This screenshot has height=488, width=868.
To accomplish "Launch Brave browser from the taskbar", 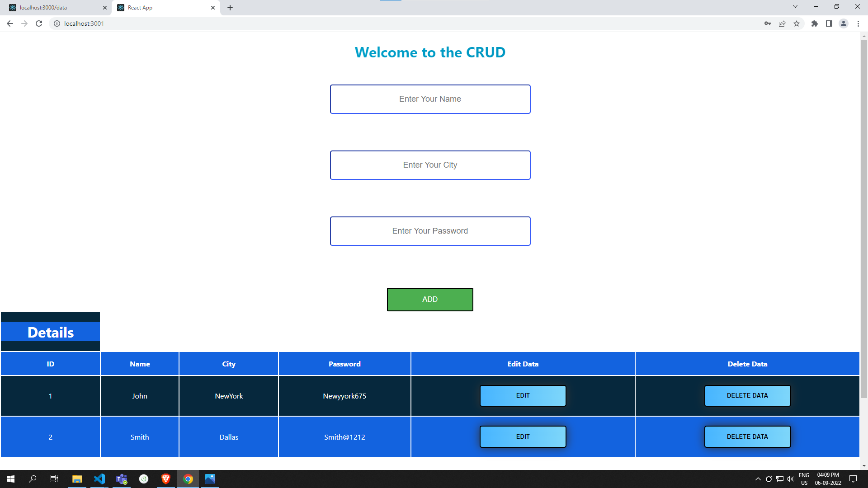I will tap(165, 479).
